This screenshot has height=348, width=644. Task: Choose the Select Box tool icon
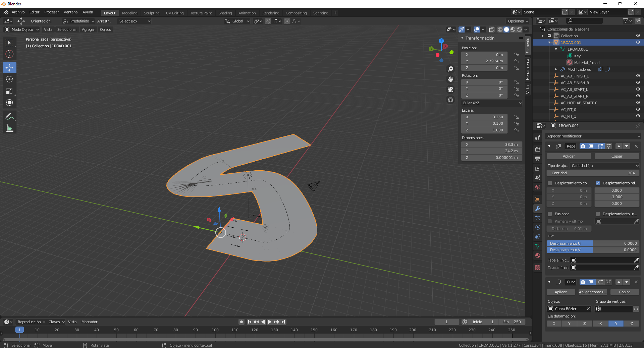(x=9, y=43)
